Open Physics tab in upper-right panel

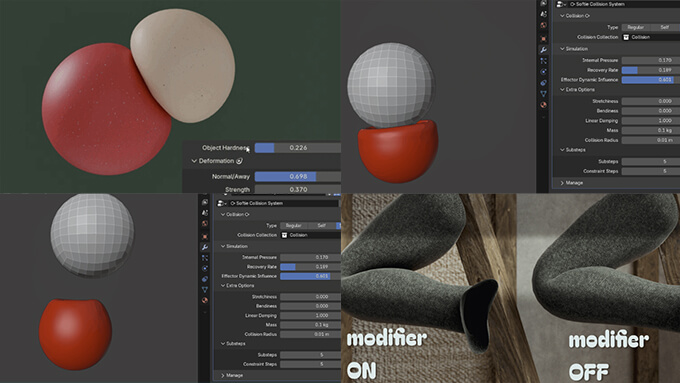pyautogui.click(x=543, y=72)
